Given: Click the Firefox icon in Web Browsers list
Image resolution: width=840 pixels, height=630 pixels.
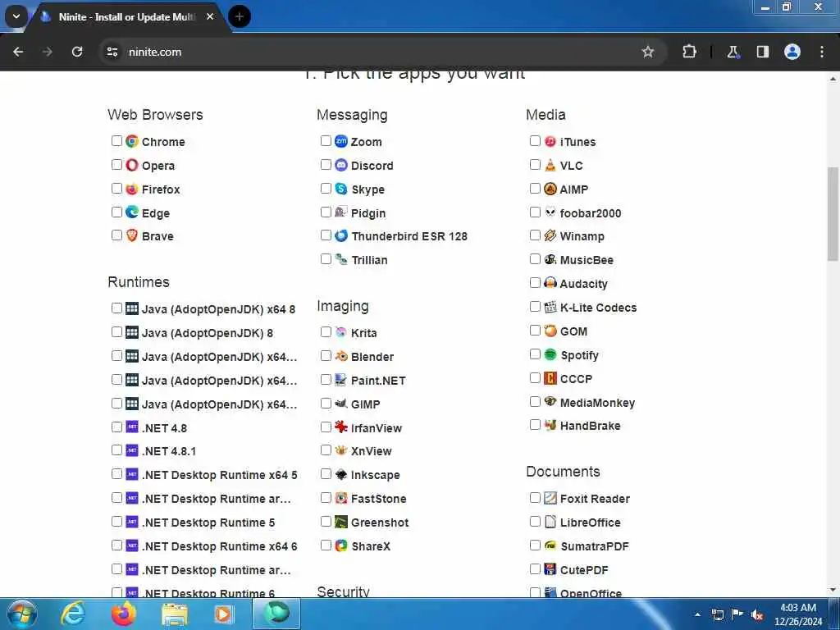Looking at the screenshot, I should pos(132,189).
